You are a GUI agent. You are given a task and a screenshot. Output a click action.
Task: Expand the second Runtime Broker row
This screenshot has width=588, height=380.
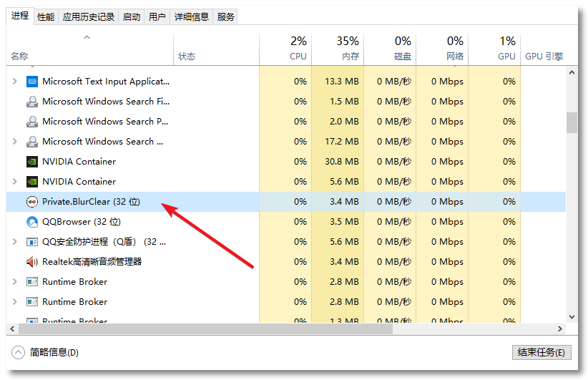point(14,302)
